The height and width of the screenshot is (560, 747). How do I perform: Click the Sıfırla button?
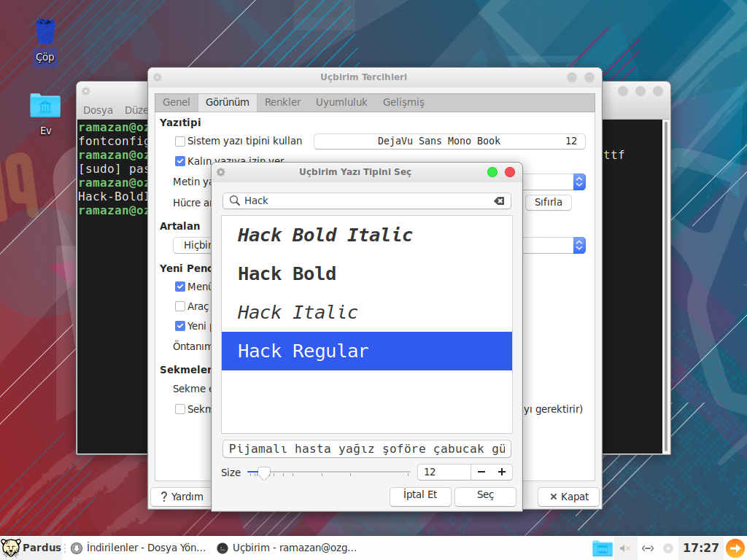tap(549, 203)
